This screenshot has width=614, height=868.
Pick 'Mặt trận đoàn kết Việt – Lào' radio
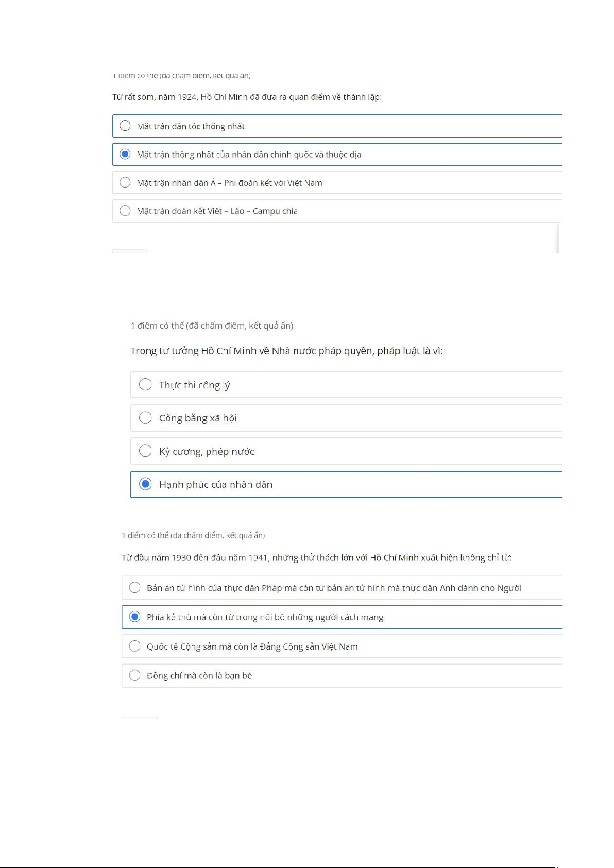tap(125, 210)
